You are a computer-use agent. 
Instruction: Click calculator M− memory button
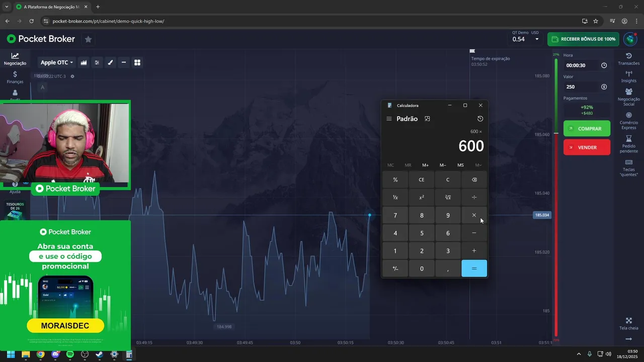[x=443, y=165]
